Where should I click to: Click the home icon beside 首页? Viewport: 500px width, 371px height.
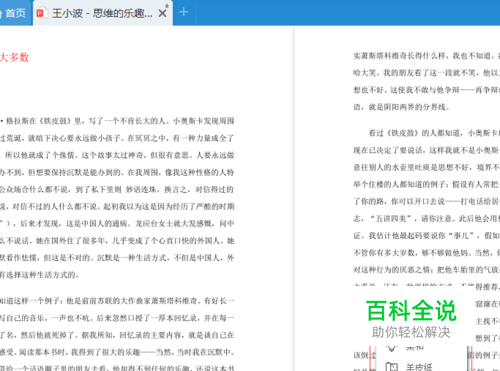coord(1,13)
